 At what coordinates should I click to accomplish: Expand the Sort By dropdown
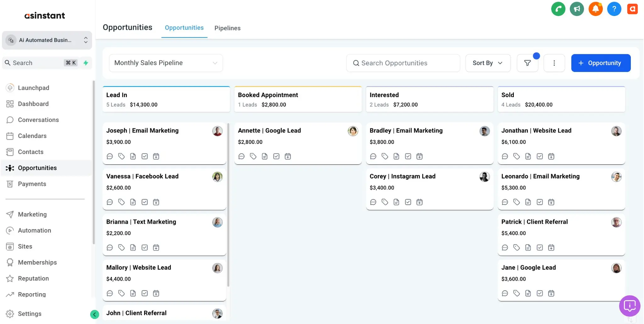pyautogui.click(x=488, y=63)
